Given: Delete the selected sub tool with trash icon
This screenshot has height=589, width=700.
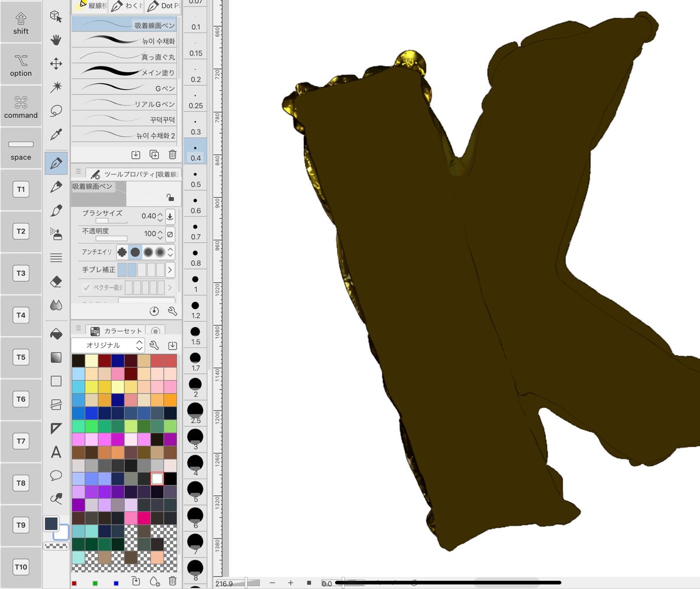Looking at the screenshot, I should pyautogui.click(x=173, y=155).
